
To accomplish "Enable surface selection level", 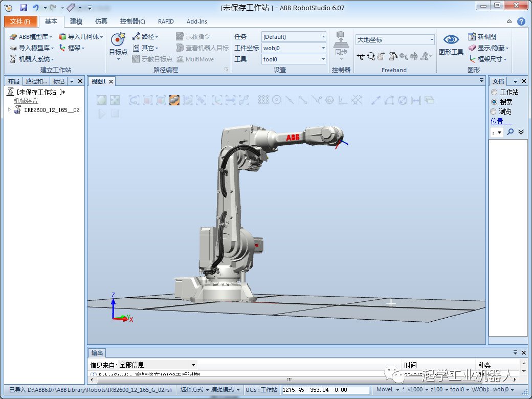I will [x=147, y=100].
